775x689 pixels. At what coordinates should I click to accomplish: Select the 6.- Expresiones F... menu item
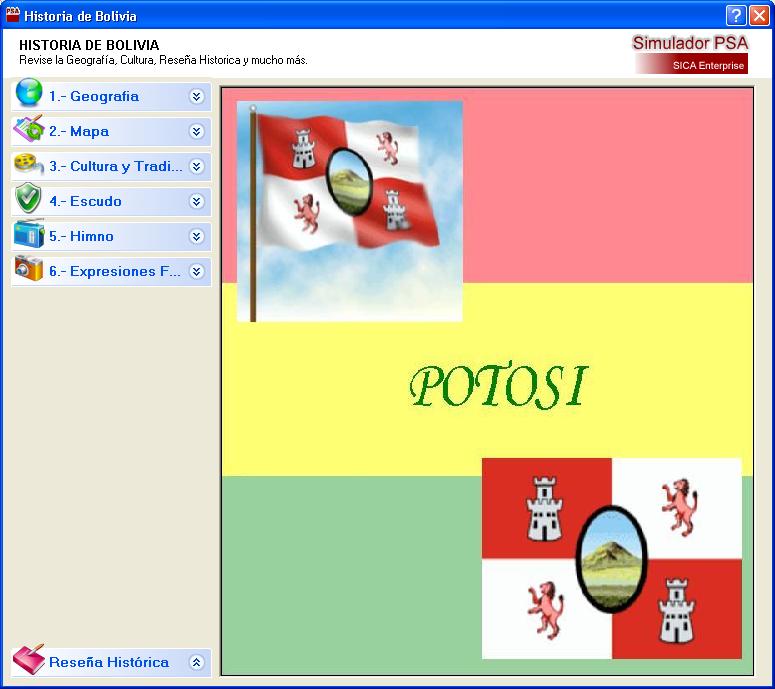pos(115,271)
